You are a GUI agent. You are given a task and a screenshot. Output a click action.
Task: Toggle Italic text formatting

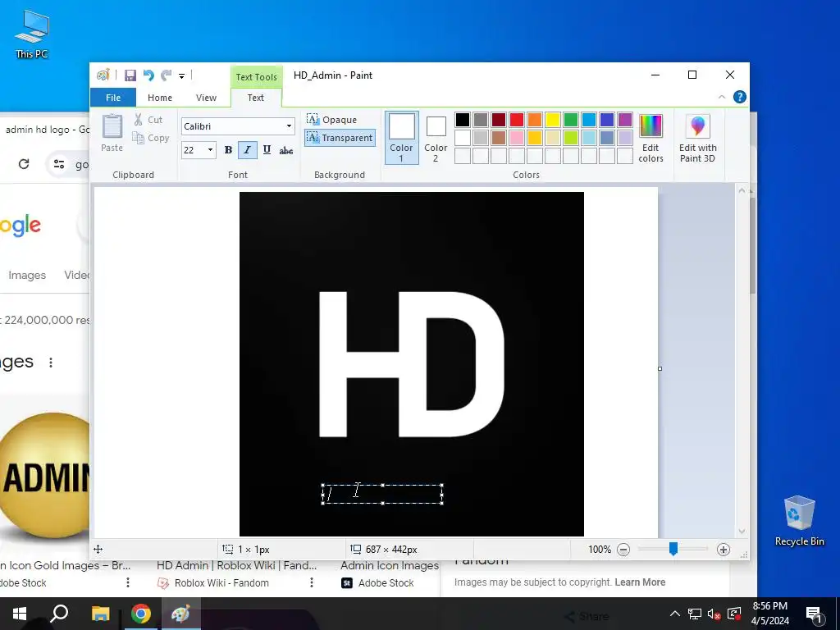pos(247,150)
